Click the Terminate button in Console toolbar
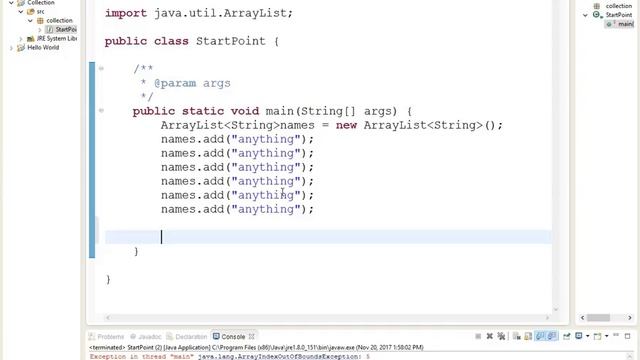640x360 pixels. tap(478, 336)
